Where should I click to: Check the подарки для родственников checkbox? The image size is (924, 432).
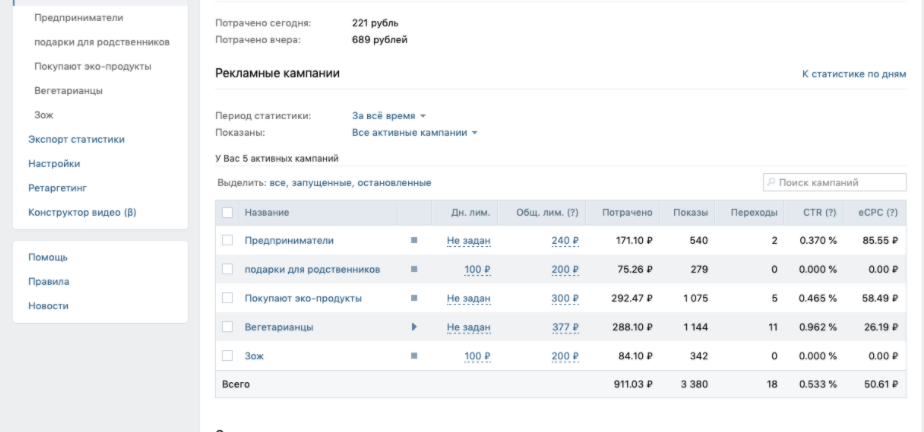[x=227, y=269]
